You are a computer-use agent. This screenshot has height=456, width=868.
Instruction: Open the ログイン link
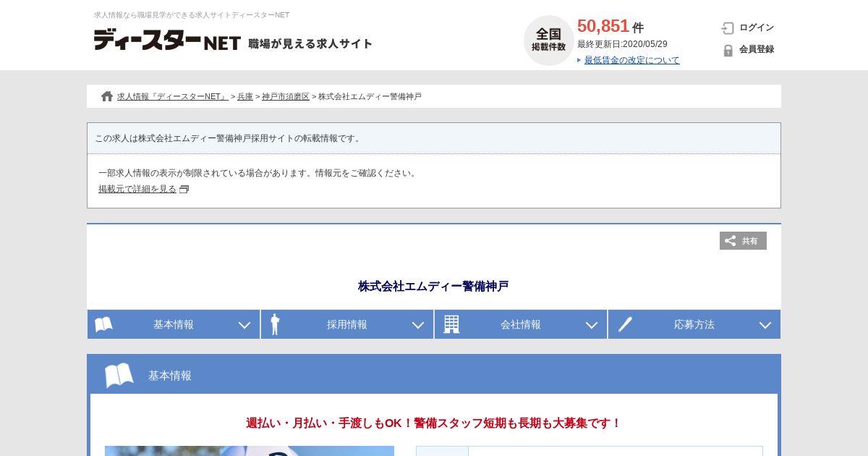757,28
